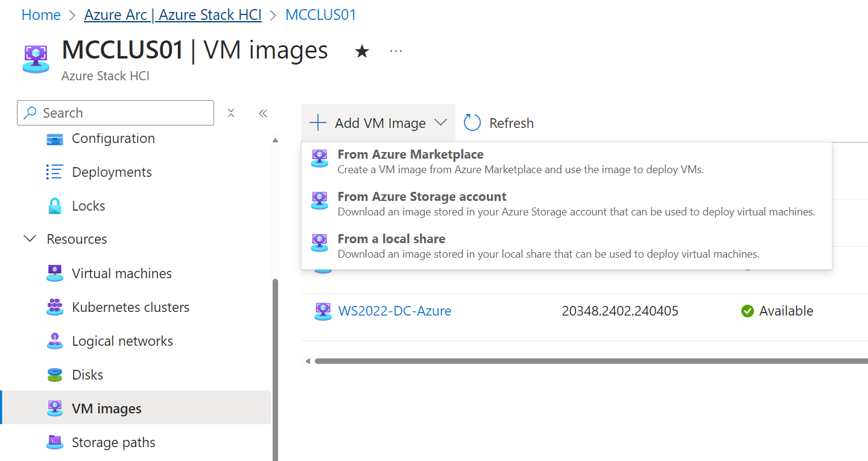Click the Storage paths icon
The image size is (868, 461).
click(x=55, y=442)
